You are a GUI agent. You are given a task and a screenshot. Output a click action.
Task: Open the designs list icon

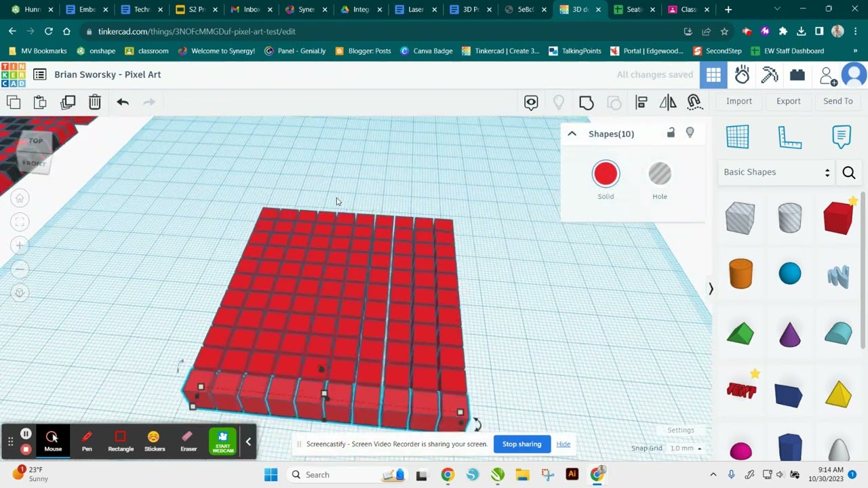pyautogui.click(x=40, y=75)
